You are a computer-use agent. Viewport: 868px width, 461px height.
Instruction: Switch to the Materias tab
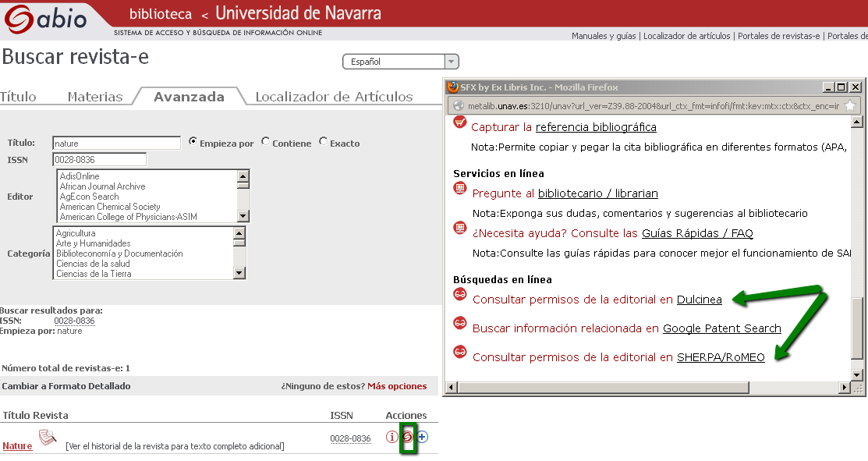pos(95,97)
